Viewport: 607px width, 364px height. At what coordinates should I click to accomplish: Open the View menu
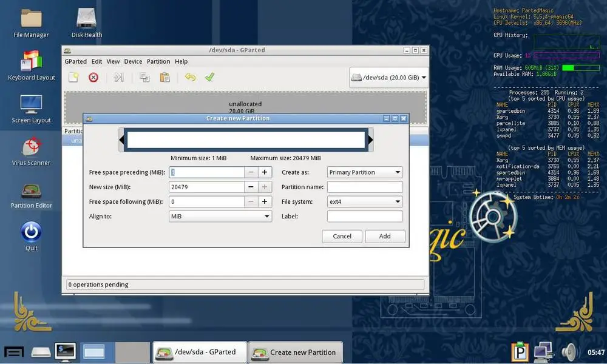pos(113,61)
